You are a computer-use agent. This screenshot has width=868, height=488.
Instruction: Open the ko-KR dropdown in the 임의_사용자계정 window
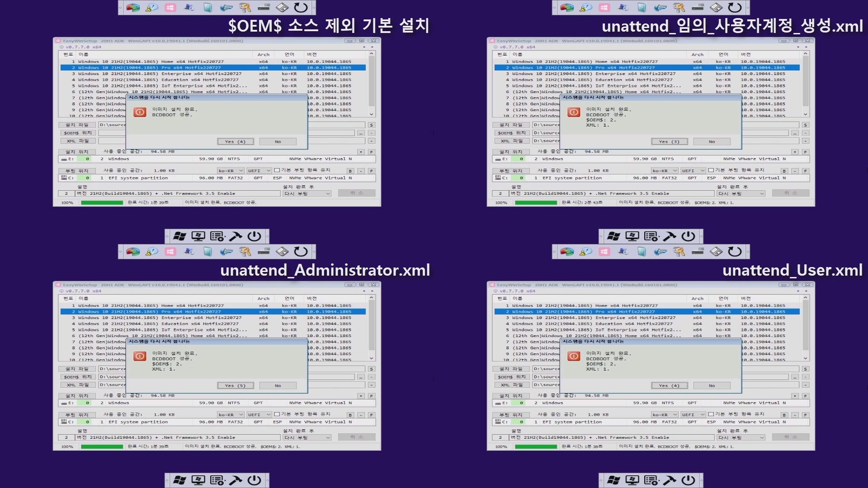pos(664,171)
